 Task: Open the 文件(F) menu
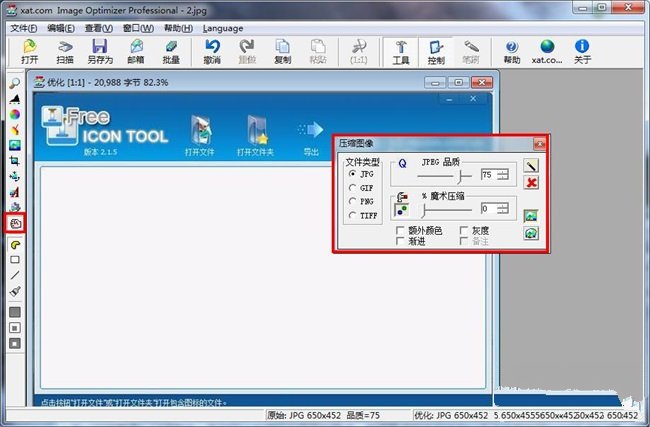24,28
